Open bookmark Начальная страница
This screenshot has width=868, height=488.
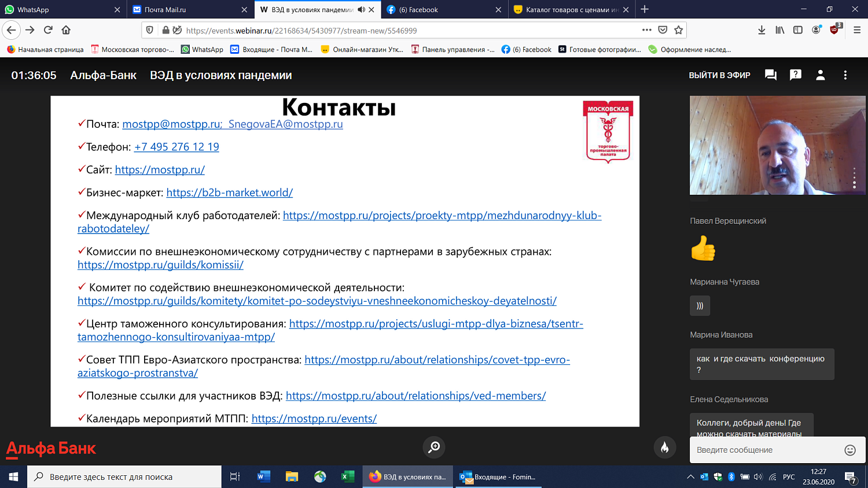click(45, 50)
